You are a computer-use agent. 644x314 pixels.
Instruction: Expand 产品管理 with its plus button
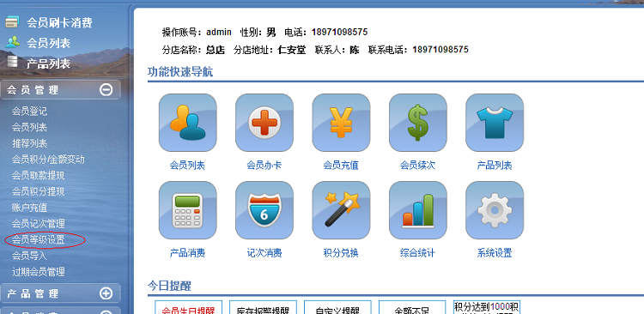(106, 293)
